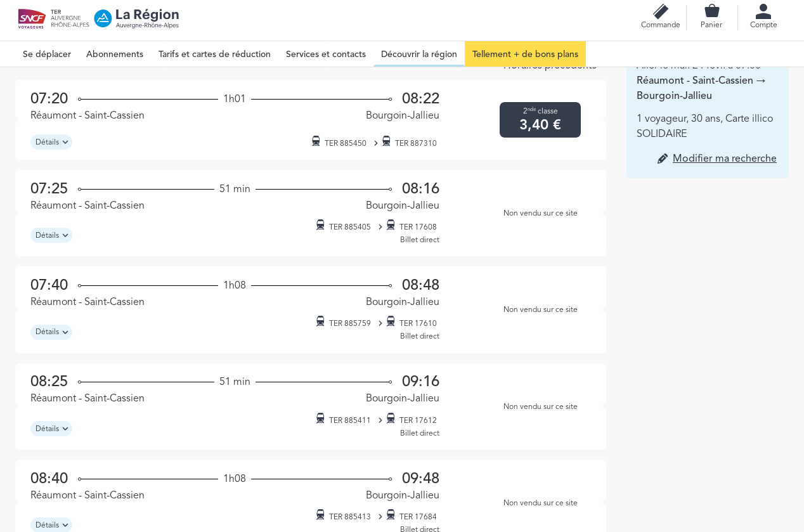This screenshot has width=804, height=532.
Task: Click train icon next to TER 17608
Action: (391, 225)
